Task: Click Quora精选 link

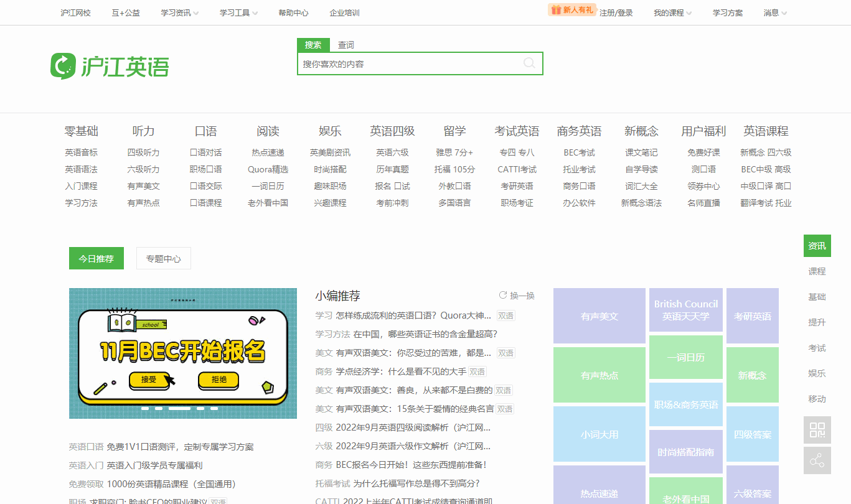Action: pos(268,169)
